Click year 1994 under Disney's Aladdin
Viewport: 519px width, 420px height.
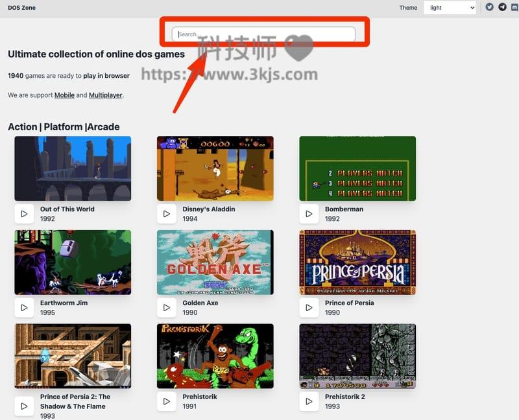[x=190, y=219]
